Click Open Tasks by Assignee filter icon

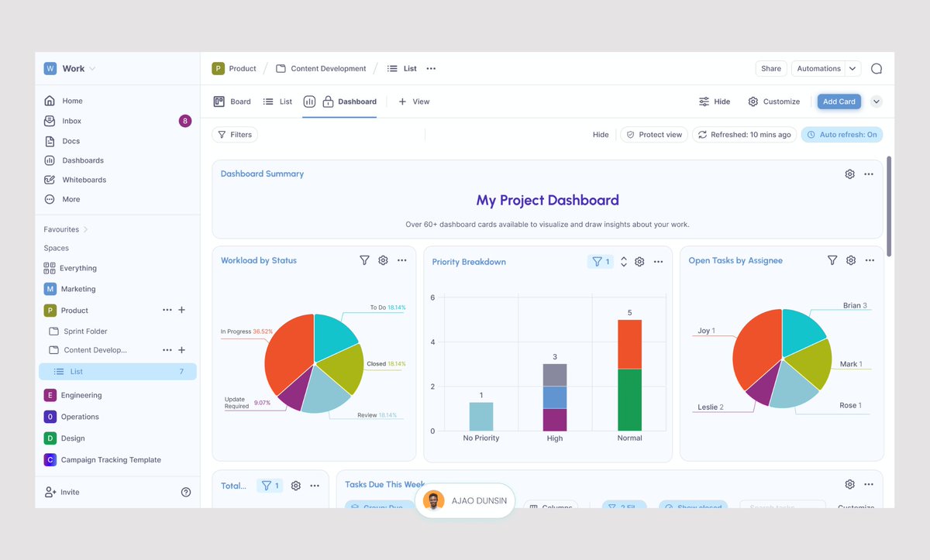[x=832, y=260]
